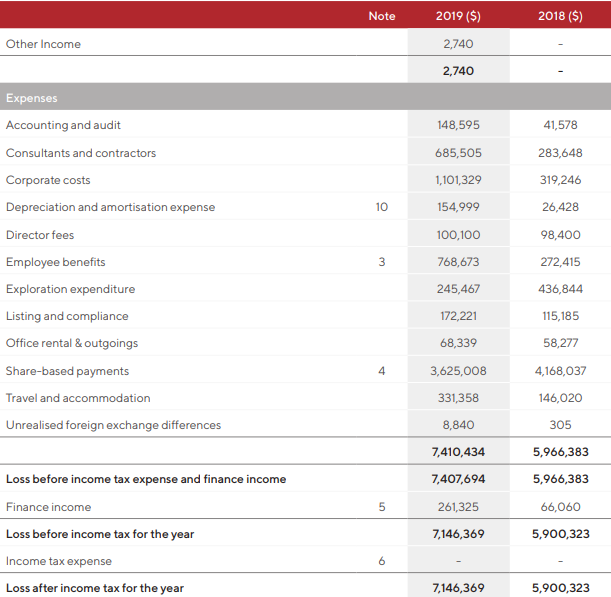Select 'Depreciation and amortisation expense' label

[x=110, y=207]
